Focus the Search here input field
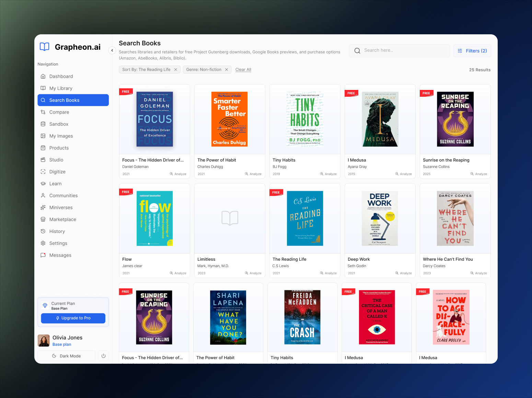Image resolution: width=532 pixels, height=398 pixels. [400, 50]
